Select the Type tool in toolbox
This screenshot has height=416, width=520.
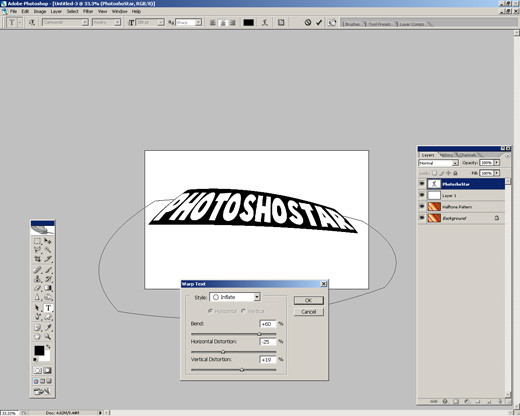(x=48, y=308)
